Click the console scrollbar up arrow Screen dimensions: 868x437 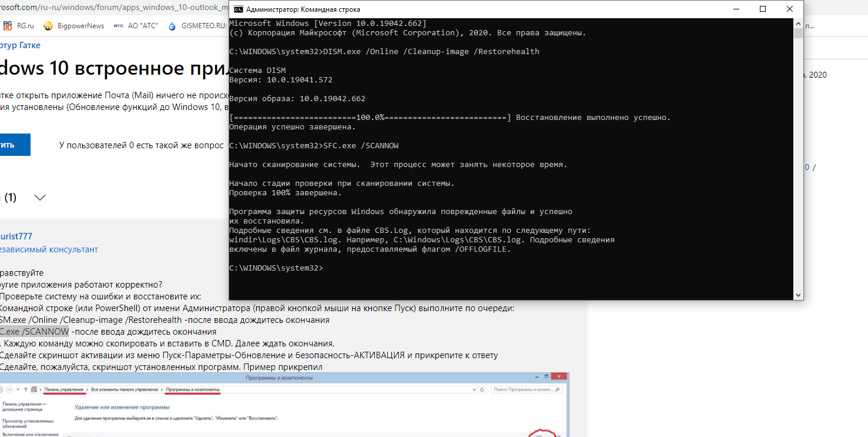(x=798, y=23)
